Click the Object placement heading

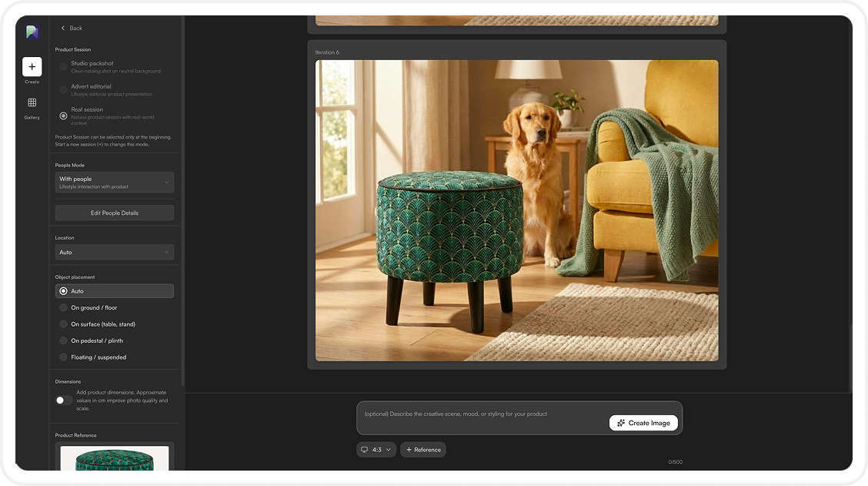pos(75,277)
